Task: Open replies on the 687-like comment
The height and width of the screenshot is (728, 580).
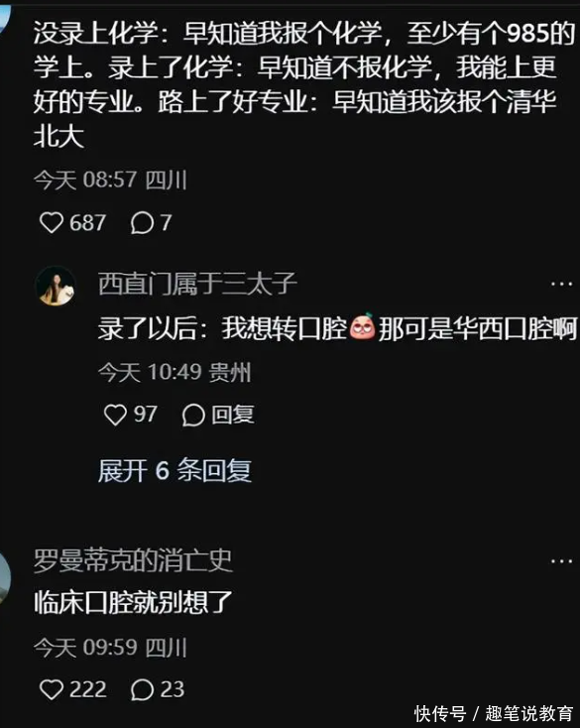Action: 142,223
